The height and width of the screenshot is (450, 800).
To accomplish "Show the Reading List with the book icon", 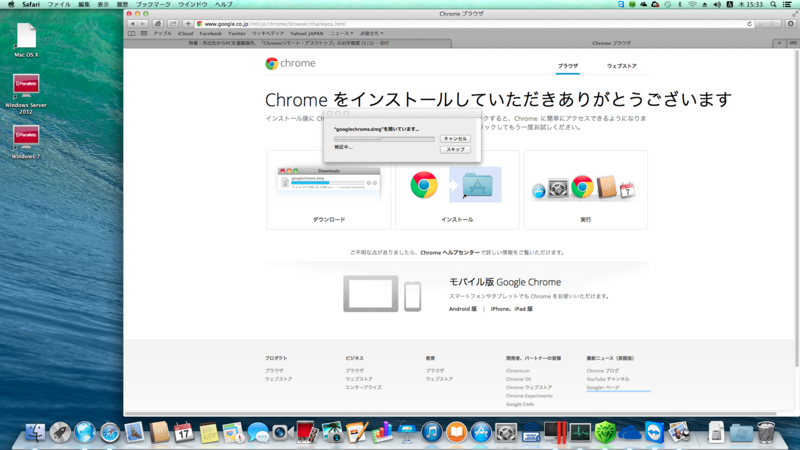I will [132, 34].
